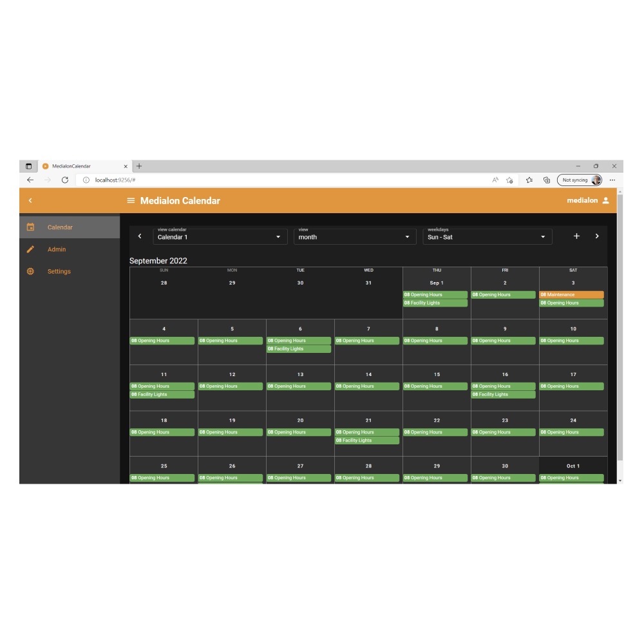Click the site information icon in address bar
This screenshot has height=644, width=644.
pyautogui.click(x=86, y=180)
